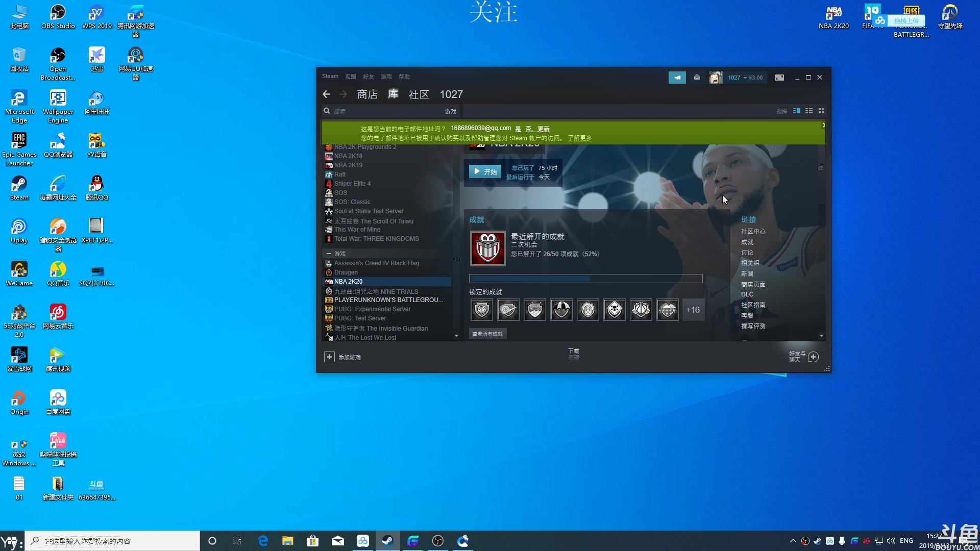Open the 守望先锋 desktop icon
Viewport: 980px width, 551px height.
pos(950,17)
